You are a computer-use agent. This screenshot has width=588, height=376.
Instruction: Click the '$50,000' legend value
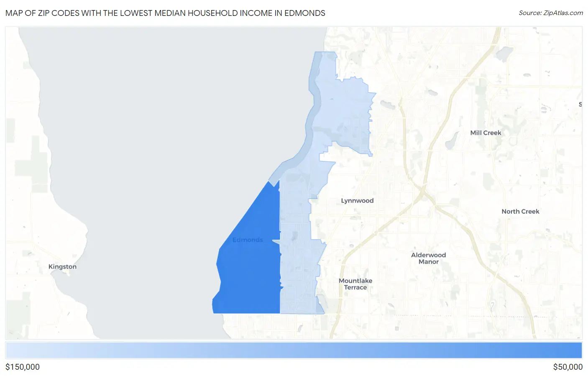tap(568, 367)
